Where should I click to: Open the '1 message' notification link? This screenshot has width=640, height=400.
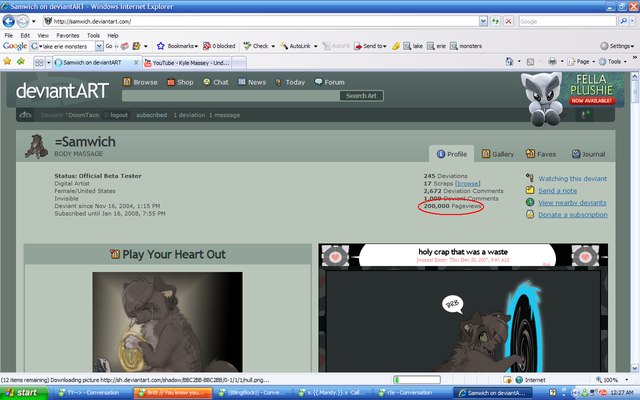pyautogui.click(x=224, y=115)
